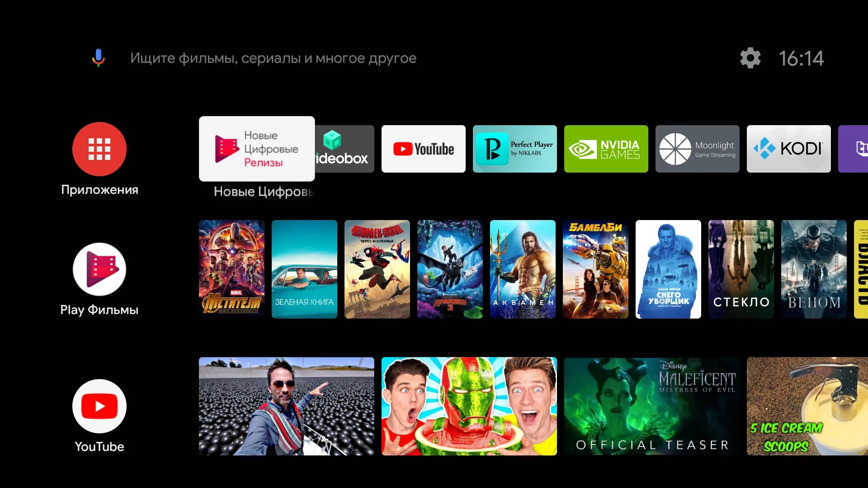This screenshot has height=488, width=868.
Task: Open YouTube section on homescreen
Action: pos(99,407)
